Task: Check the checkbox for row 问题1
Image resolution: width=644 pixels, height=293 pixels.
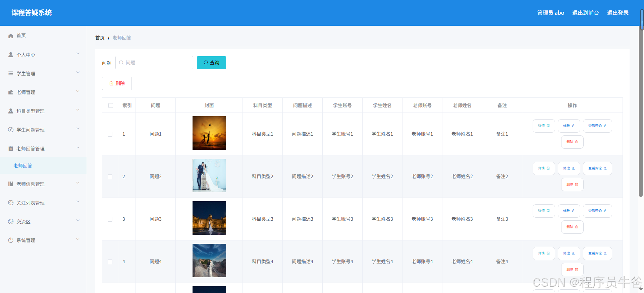Action: 110,134
